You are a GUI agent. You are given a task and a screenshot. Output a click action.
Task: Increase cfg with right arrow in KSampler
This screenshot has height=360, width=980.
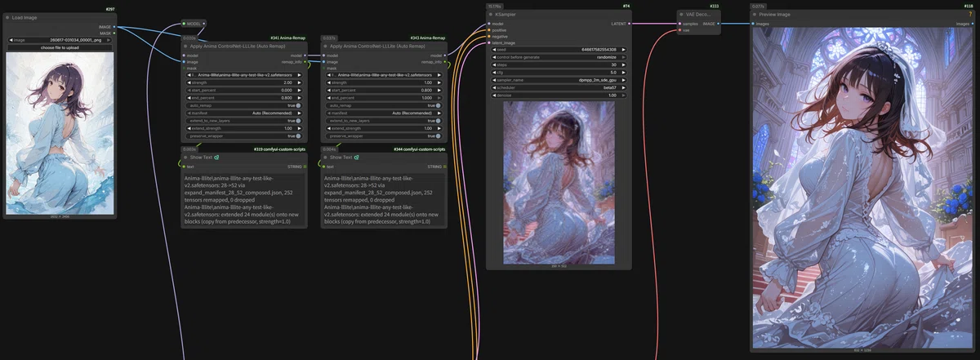coord(623,72)
